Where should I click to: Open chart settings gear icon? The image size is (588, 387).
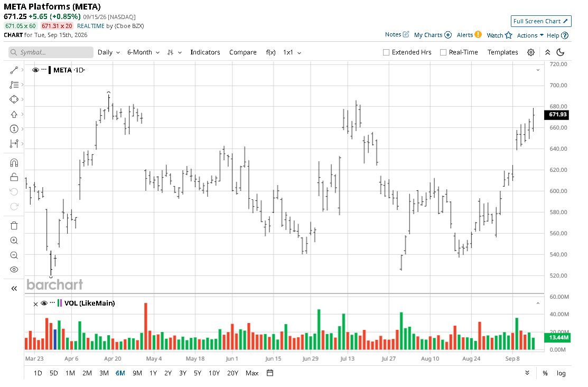click(530, 52)
